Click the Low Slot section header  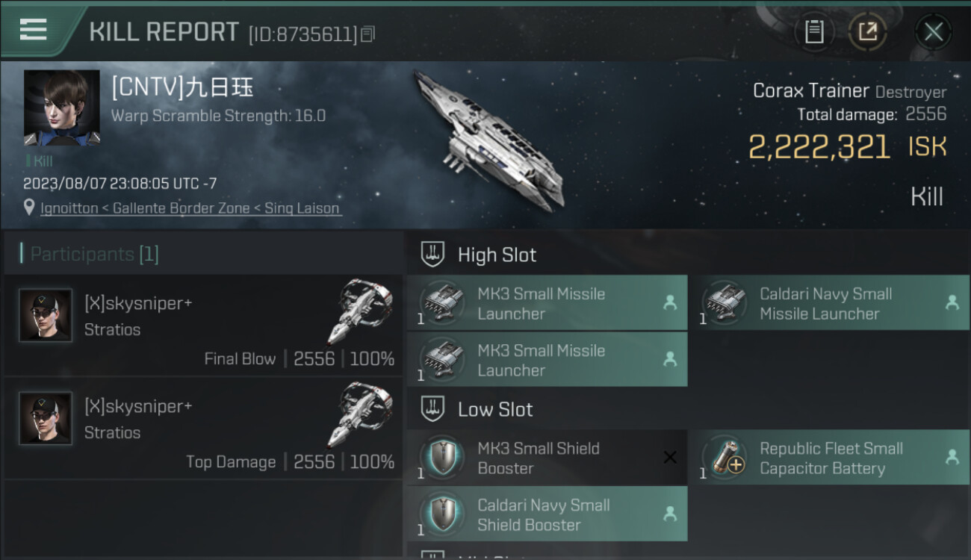(495, 409)
